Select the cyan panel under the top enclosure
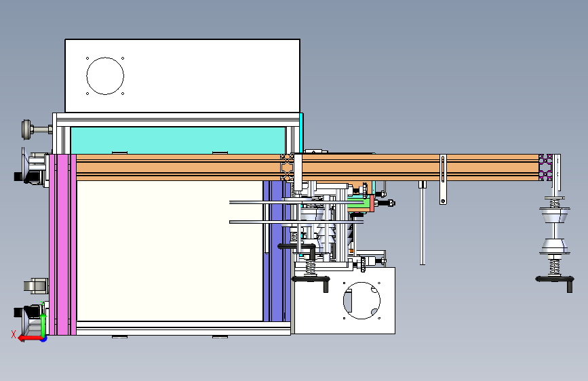The width and height of the screenshot is (588, 381). point(178,140)
